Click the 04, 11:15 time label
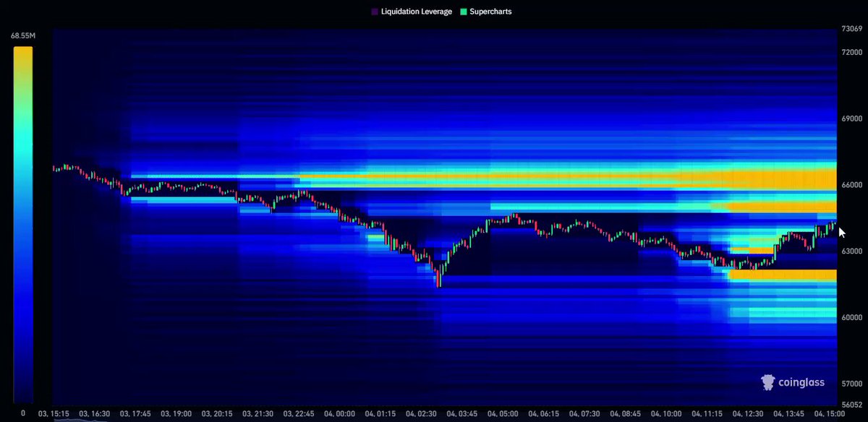 [x=707, y=414]
